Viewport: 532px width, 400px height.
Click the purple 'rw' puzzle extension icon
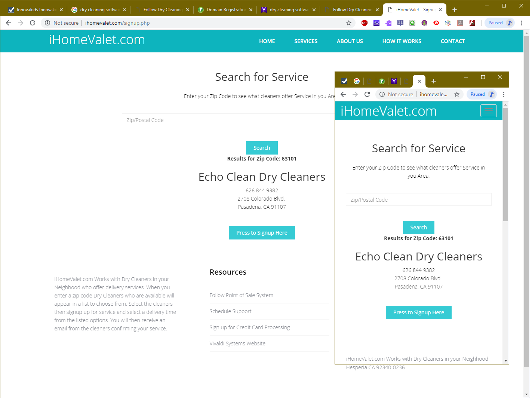click(x=388, y=23)
